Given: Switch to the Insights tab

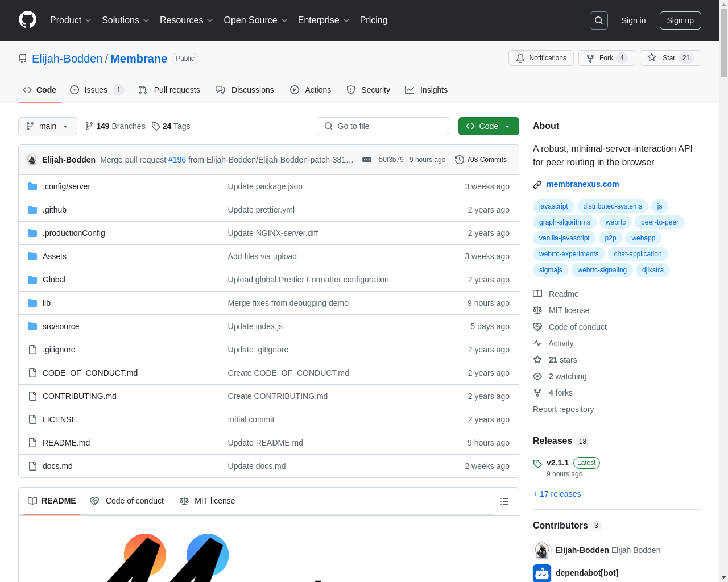Looking at the screenshot, I should point(426,90).
